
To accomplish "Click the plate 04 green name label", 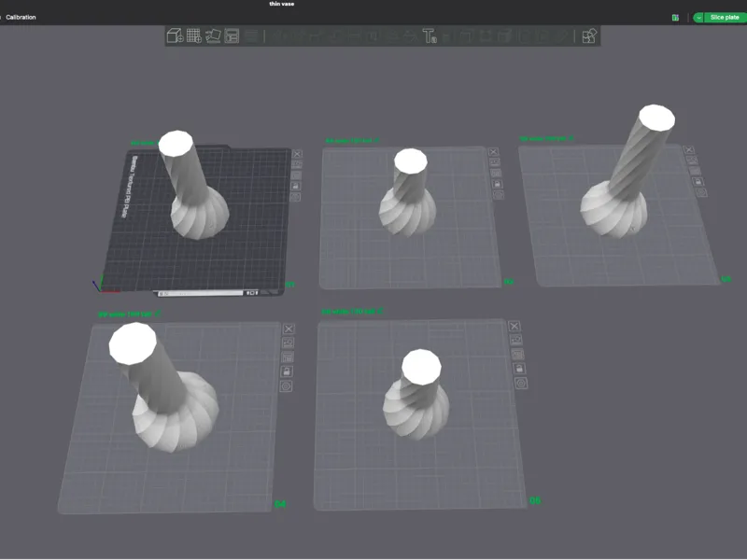I will 125,315.
